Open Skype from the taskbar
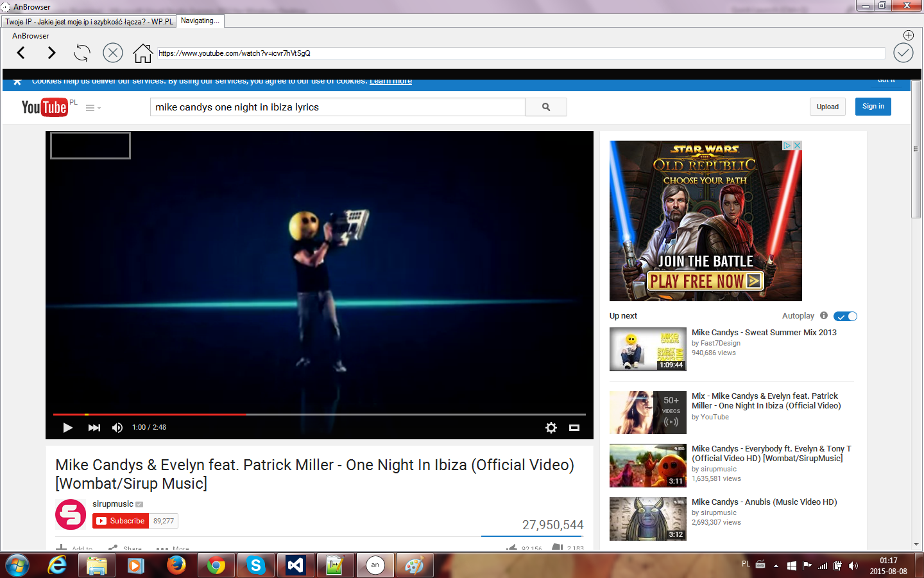The image size is (924, 578). [255, 565]
